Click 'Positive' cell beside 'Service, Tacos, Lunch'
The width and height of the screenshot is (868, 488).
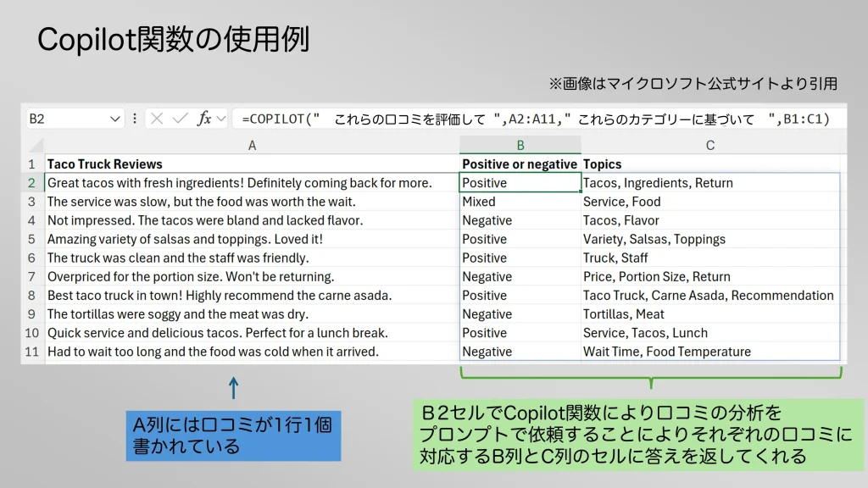pyautogui.click(x=520, y=333)
